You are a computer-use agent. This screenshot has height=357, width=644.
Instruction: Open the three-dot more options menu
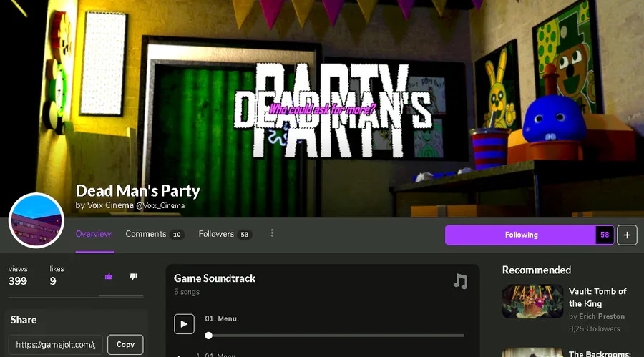click(x=272, y=233)
